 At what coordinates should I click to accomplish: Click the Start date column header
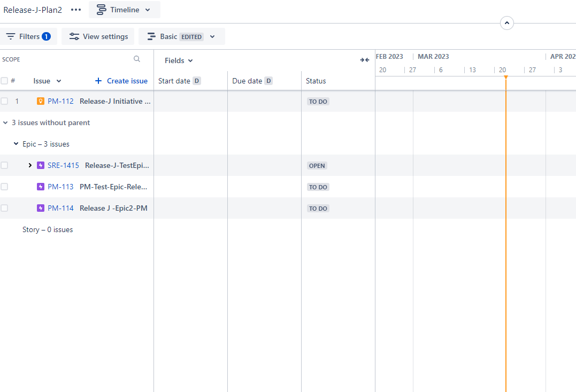pyautogui.click(x=174, y=81)
